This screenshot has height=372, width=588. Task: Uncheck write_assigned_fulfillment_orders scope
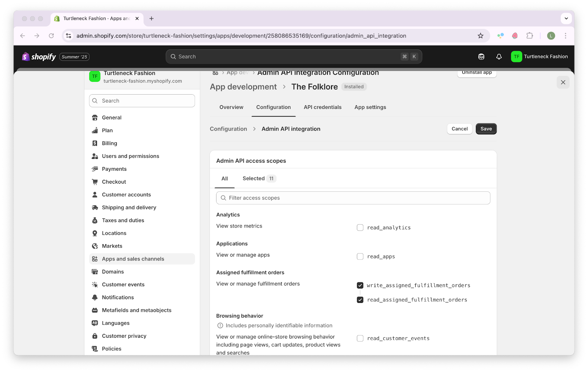[x=360, y=286]
